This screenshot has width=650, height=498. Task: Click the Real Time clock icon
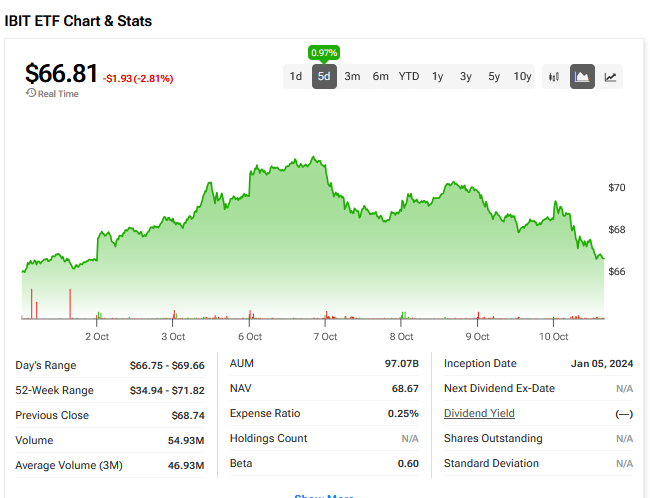point(31,94)
